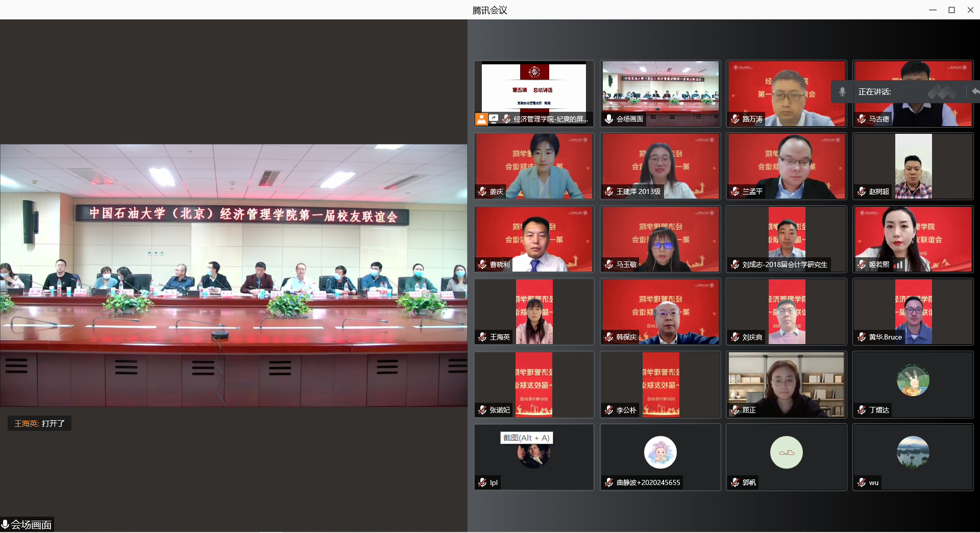Click the microphone icon in 正在讲话 panel
980x533 pixels.
pyautogui.click(x=842, y=91)
